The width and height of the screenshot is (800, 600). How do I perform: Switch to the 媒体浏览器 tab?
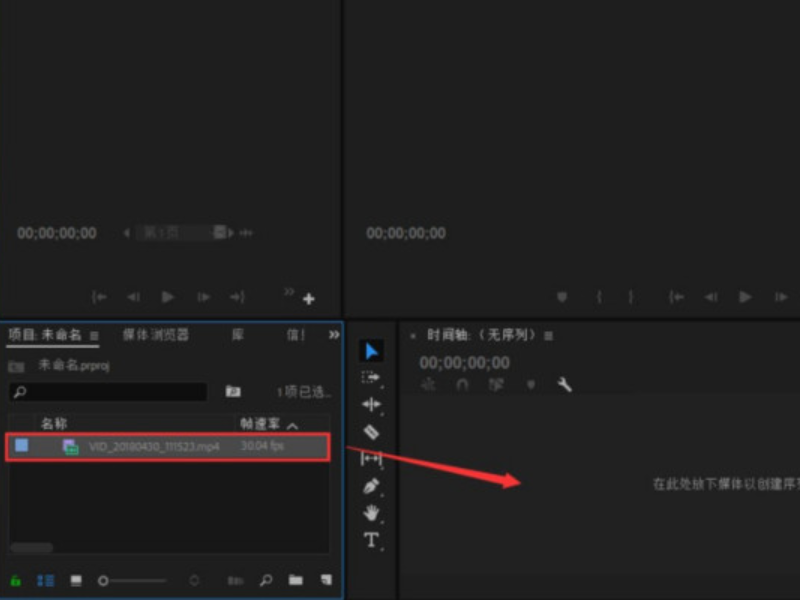(x=156, y=335)
